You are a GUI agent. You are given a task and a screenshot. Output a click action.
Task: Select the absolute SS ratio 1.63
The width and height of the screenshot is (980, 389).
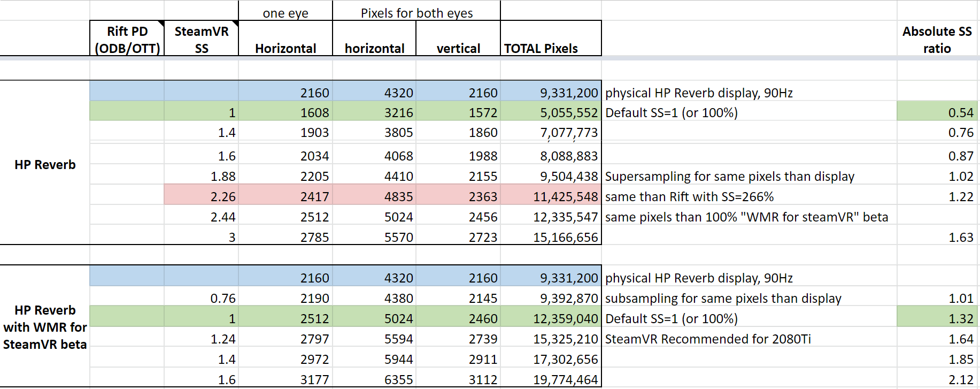(x=937, y=235)
